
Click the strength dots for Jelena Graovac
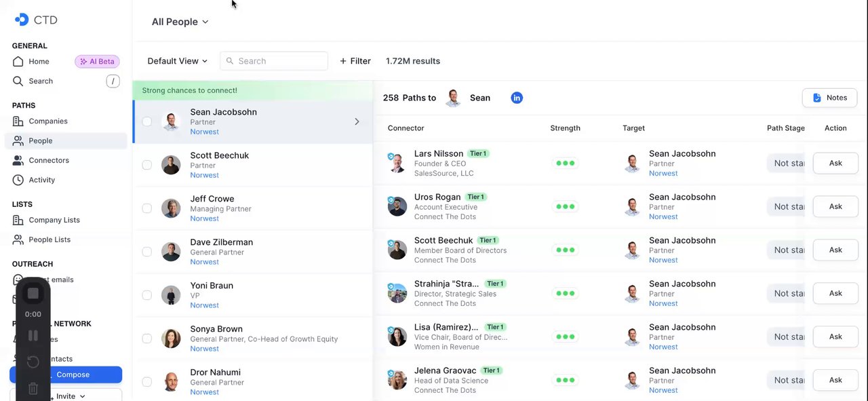click(565, 380)
